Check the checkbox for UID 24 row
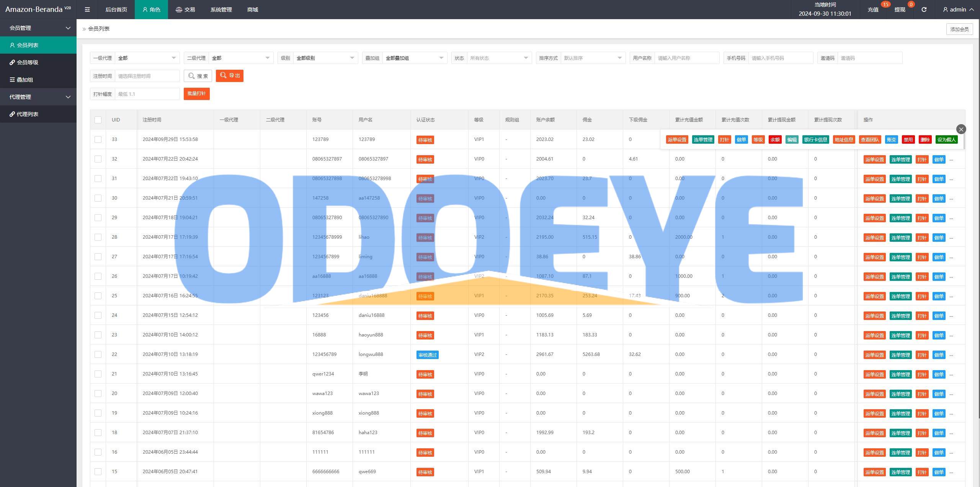The height and width of the screenshot is (487, 980). coord(98,315)
